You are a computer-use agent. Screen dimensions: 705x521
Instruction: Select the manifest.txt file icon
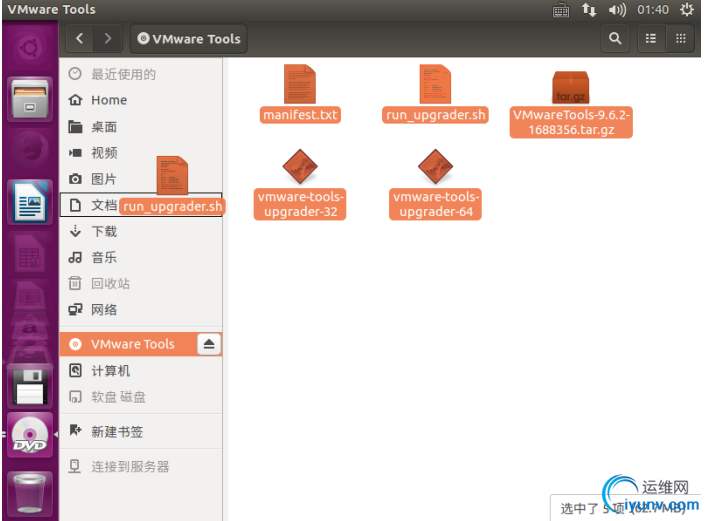300,84
